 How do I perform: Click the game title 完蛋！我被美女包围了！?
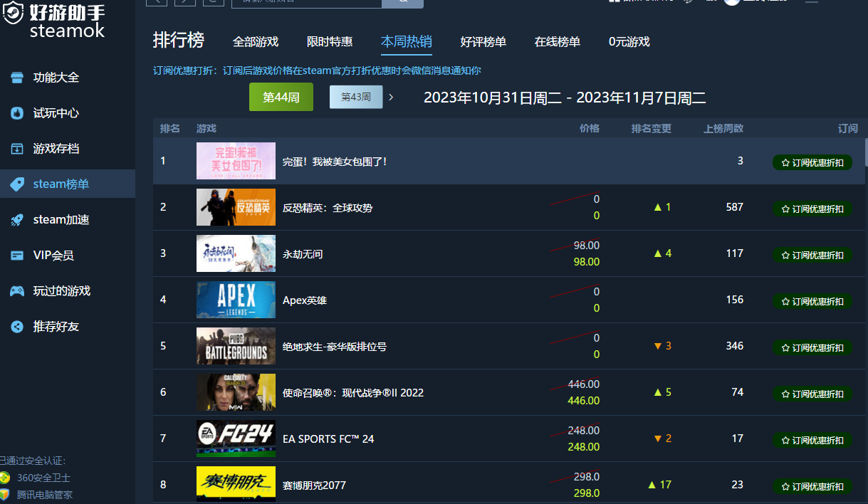pyautogui.click(x=335, y=162)
